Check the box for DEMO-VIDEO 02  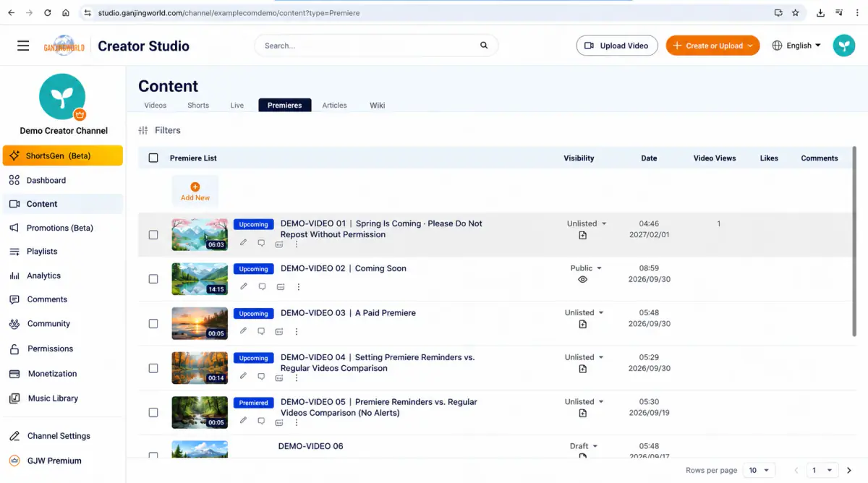(153, 278)
